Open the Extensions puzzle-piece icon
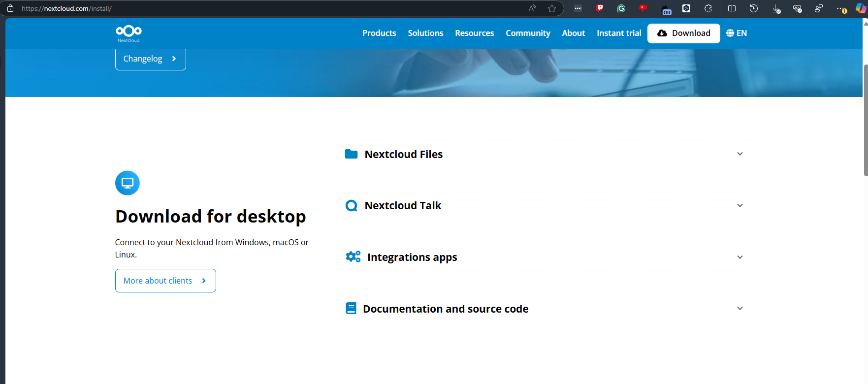This screenshot has width=868, height=384. coord(708,8)
